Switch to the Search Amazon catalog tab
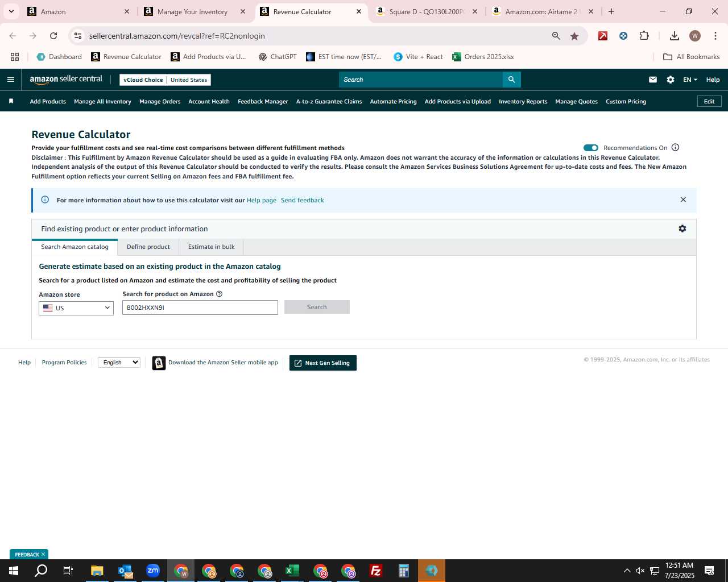The width and height of the screenshot is (728, 582). click(75, 247)
